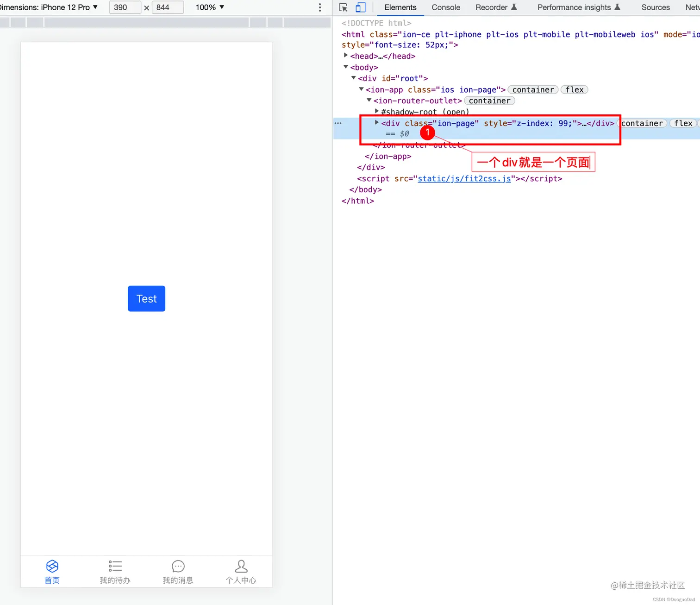Open the device toolbar more options menu
This screenshot has width=700, height=605.
click(320, 7)
